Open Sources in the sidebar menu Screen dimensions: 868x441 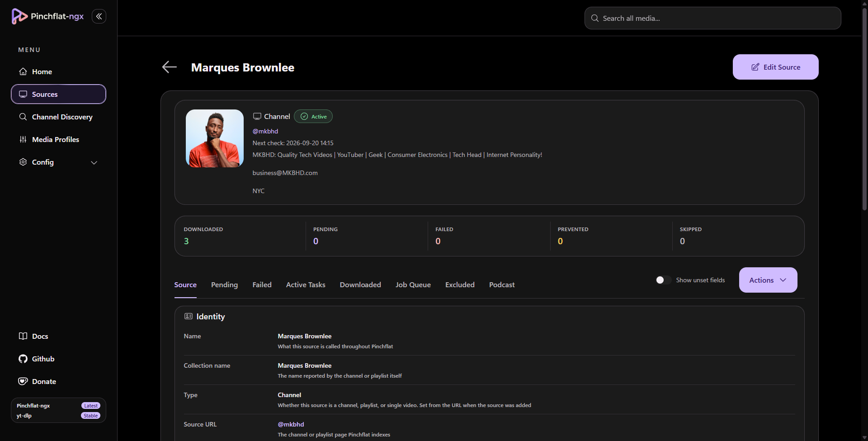point(59,94)
